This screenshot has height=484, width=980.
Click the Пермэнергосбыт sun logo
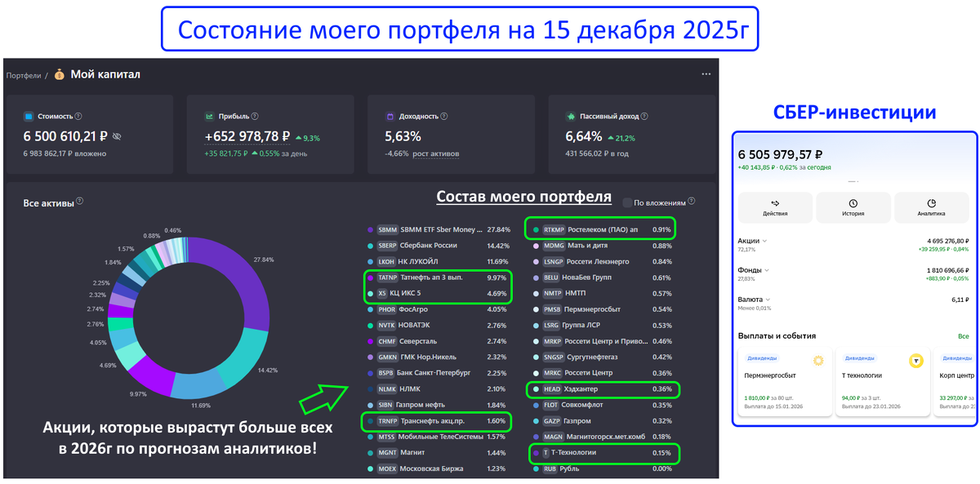pyautogui.click(x=817, y=360)
